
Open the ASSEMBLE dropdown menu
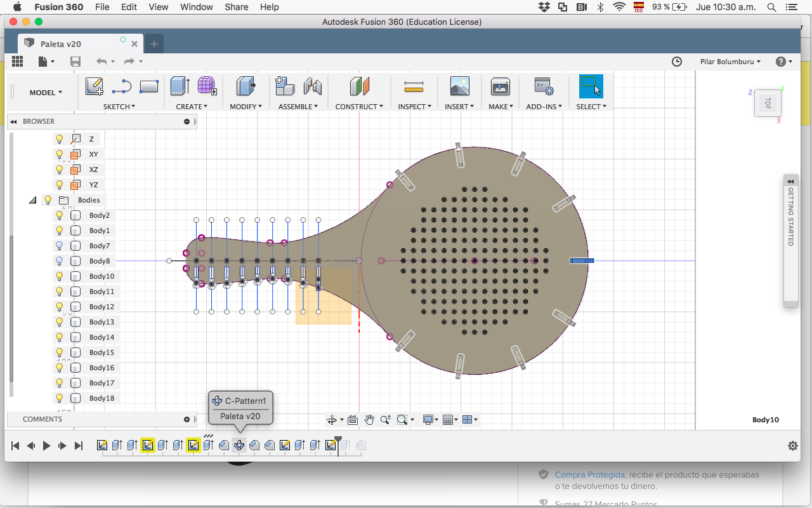tap(298, 107)
